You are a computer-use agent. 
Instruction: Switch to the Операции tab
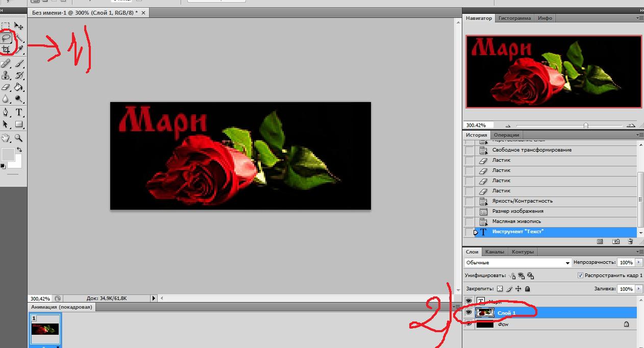pos(507,135)
